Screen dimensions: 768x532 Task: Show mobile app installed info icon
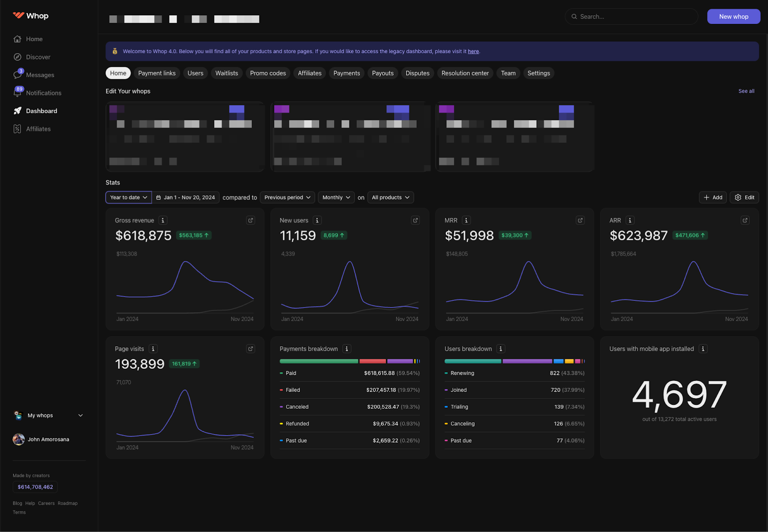(x=703, y=349)
